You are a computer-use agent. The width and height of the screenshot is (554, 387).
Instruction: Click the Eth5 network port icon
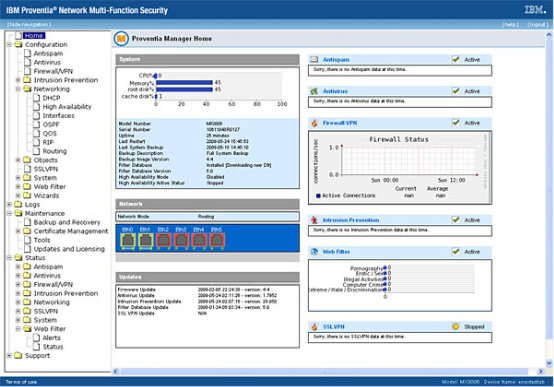point(217,240)
